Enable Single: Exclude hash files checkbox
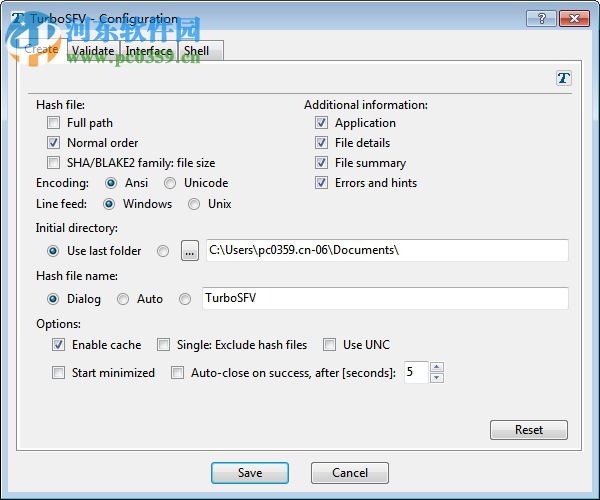This screenshot has width=600, height=500. coord(163,345)
